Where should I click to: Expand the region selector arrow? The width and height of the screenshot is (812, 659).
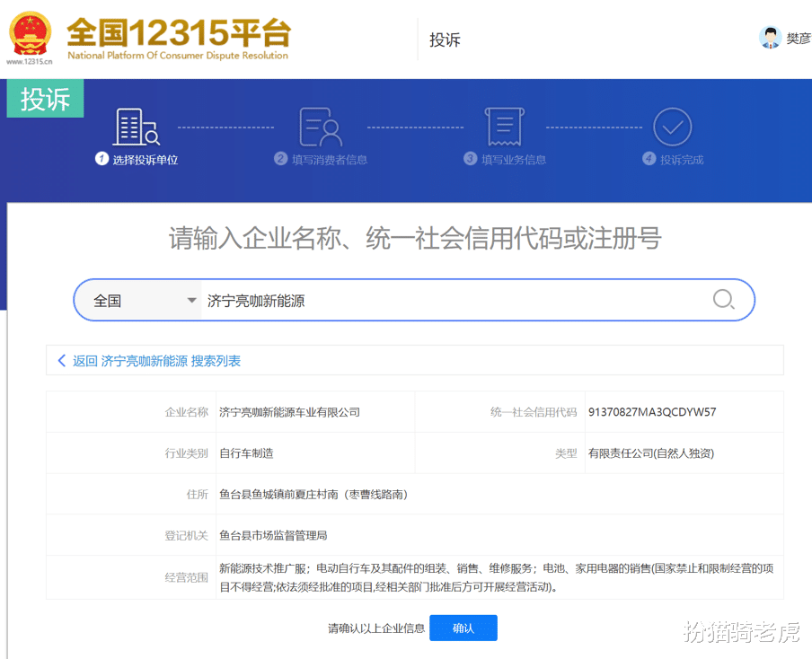(191, 300)
